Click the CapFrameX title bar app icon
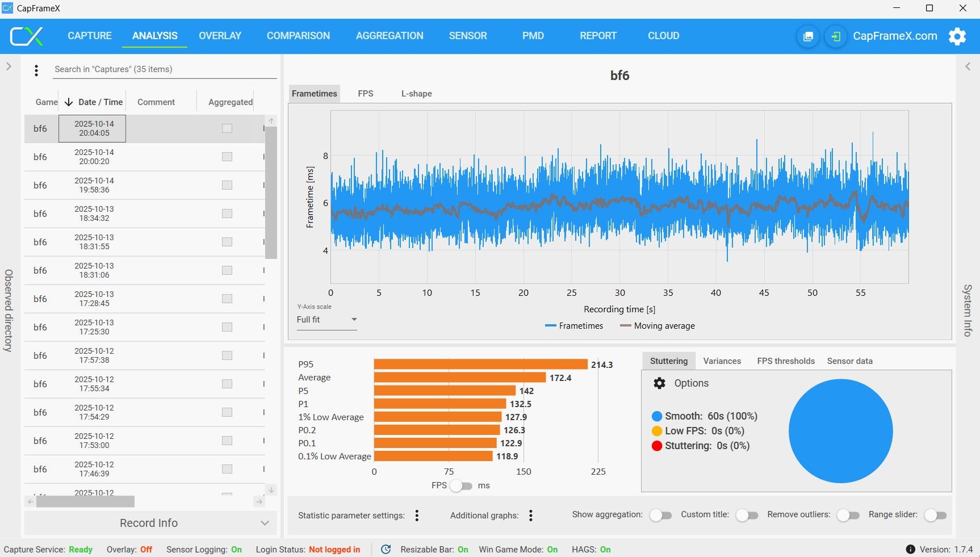The height and width of the screenshot is (557, 980). click(x=7, y=8)
